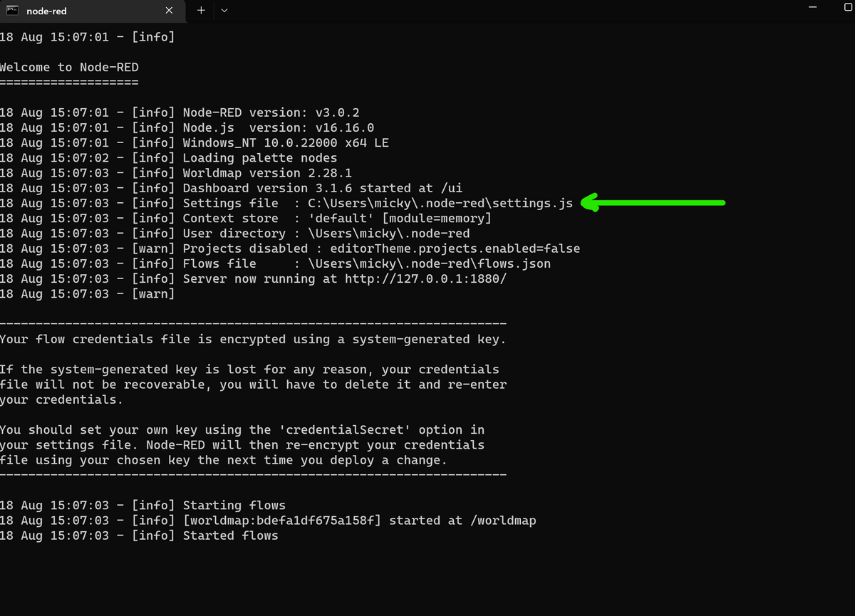855x616 pixels.
Task: Click the lone [warn] line at 15:07:03
Action: pyautogui.click(x=87, y=293)
